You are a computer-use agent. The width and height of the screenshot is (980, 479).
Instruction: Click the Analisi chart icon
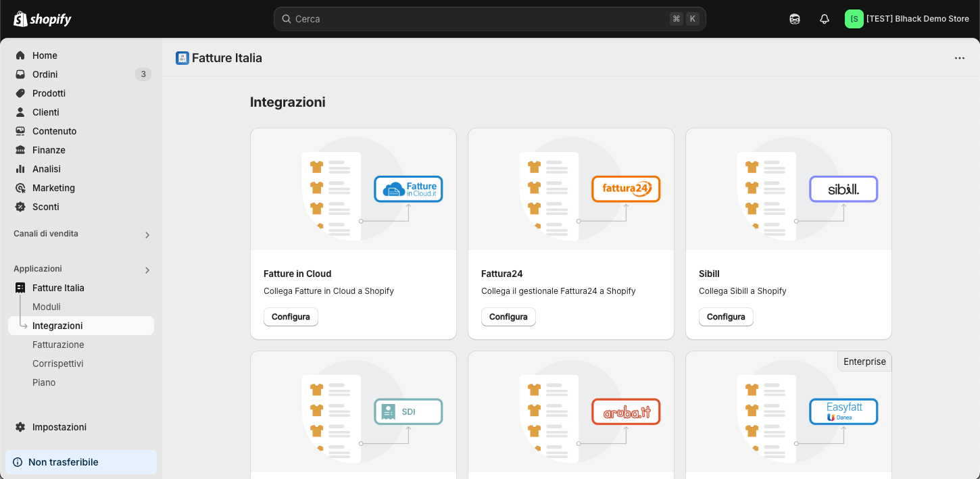click(20, 169)
